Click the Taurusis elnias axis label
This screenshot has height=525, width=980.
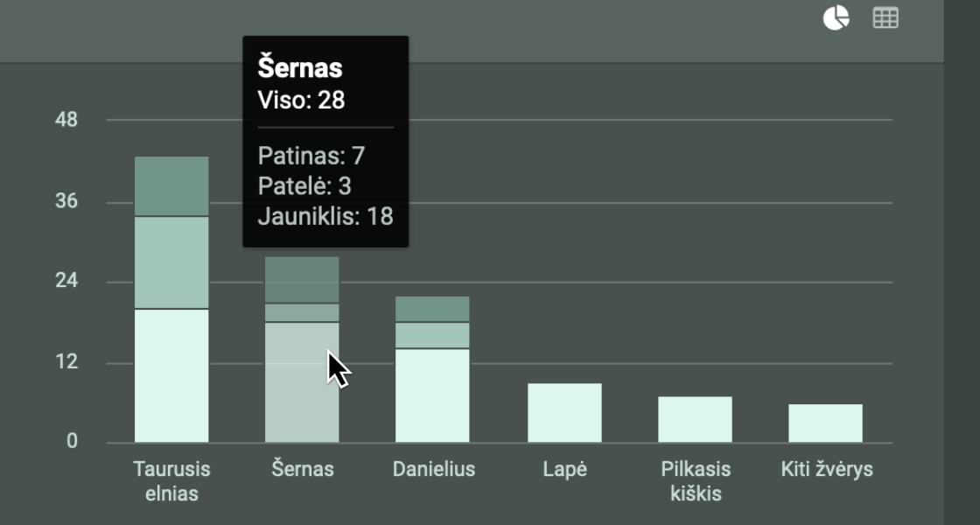[x=171, y=480]
